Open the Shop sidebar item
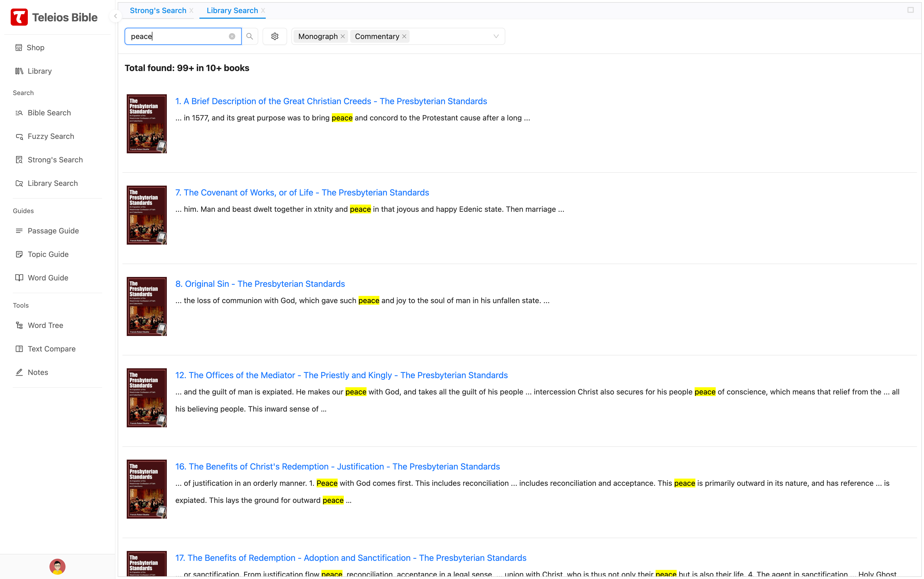924x579 pixels. click(35, 48)
